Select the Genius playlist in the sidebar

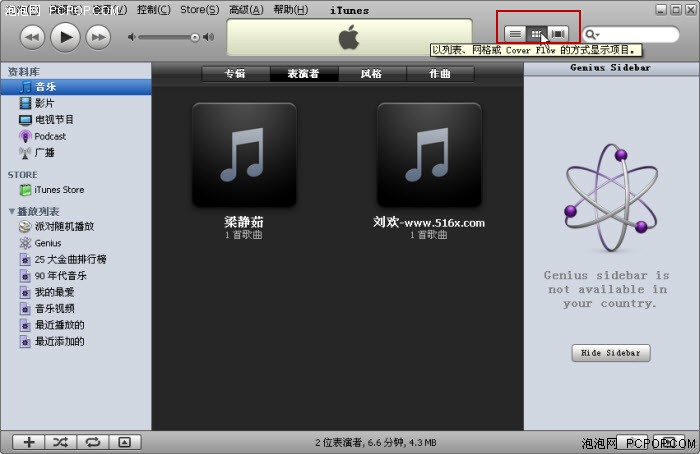[76, 243]
